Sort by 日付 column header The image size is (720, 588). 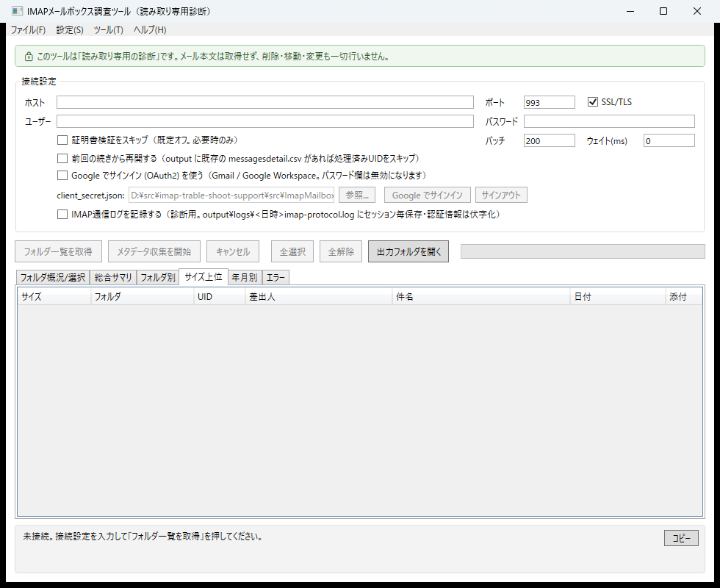click(618, 297)
